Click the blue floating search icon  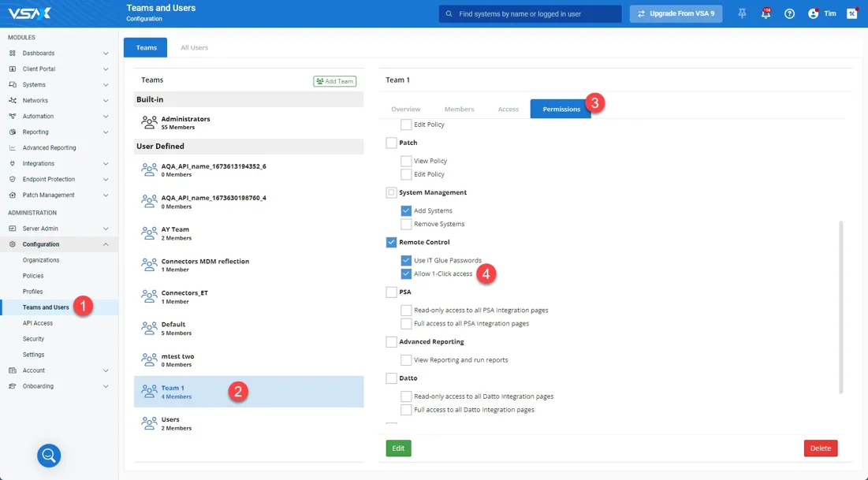[49, 455]
